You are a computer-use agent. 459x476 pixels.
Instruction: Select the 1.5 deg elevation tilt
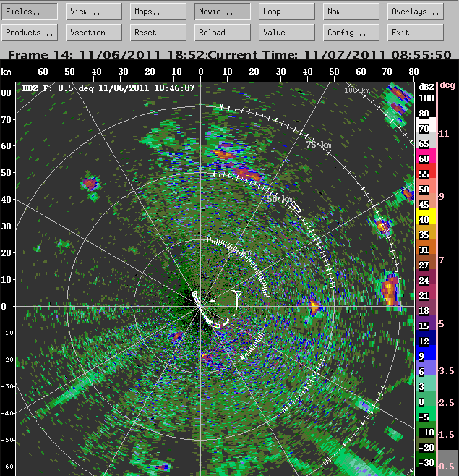coord(447,435)
